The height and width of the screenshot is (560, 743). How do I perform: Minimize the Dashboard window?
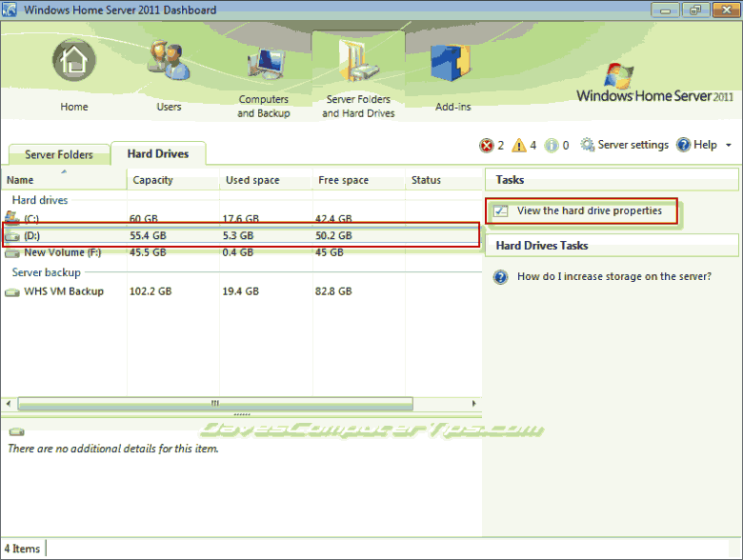(665, 10)
